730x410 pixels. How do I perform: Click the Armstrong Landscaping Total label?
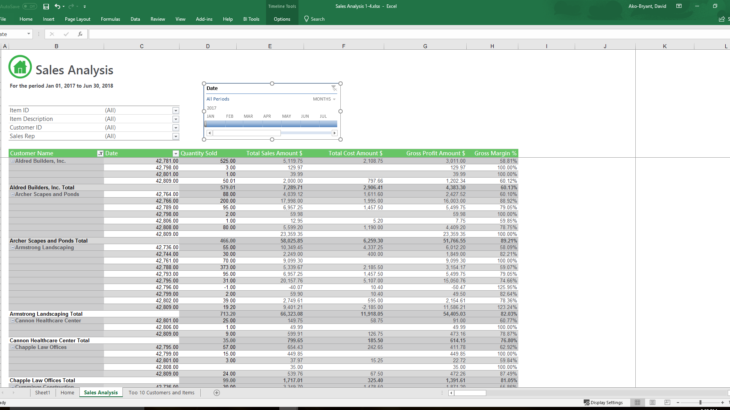click(46, 314)
